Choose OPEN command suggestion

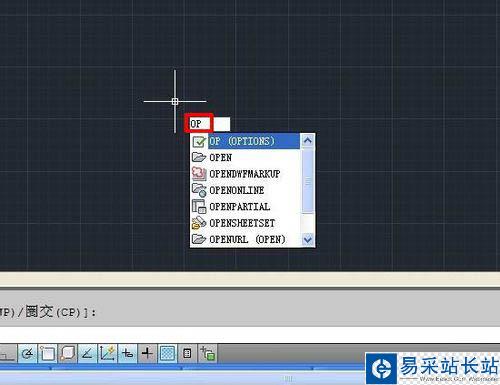click(245, 157)
